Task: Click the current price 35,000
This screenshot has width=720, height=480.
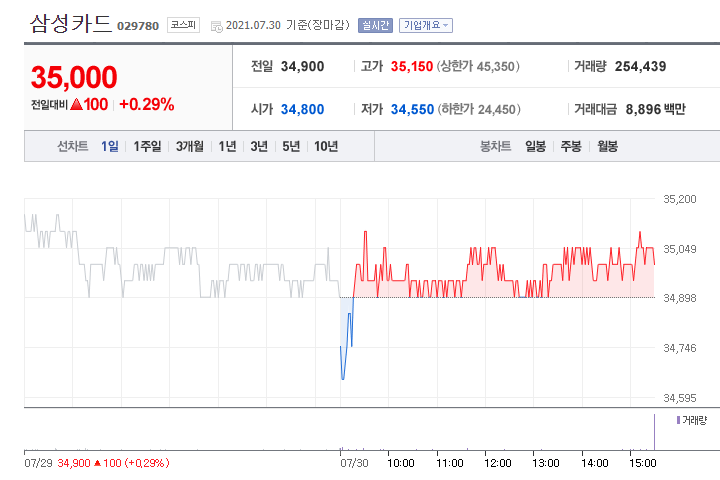Action: (x=74, y=77)
